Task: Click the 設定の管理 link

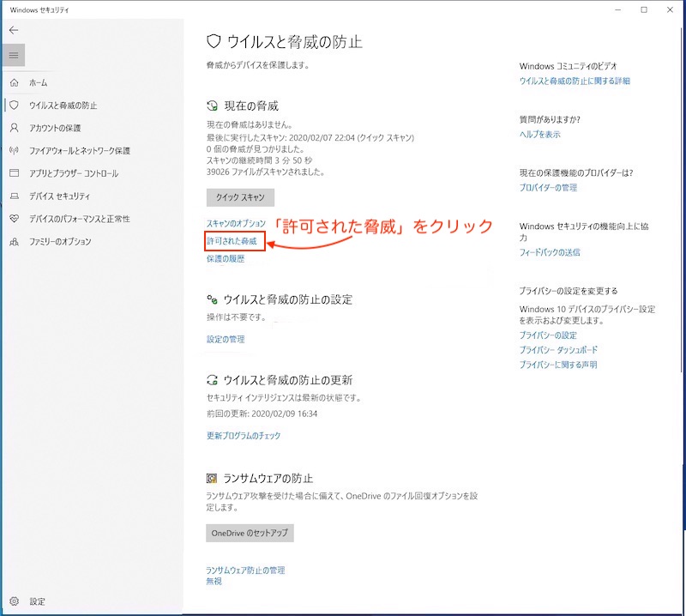Action: 226,339
